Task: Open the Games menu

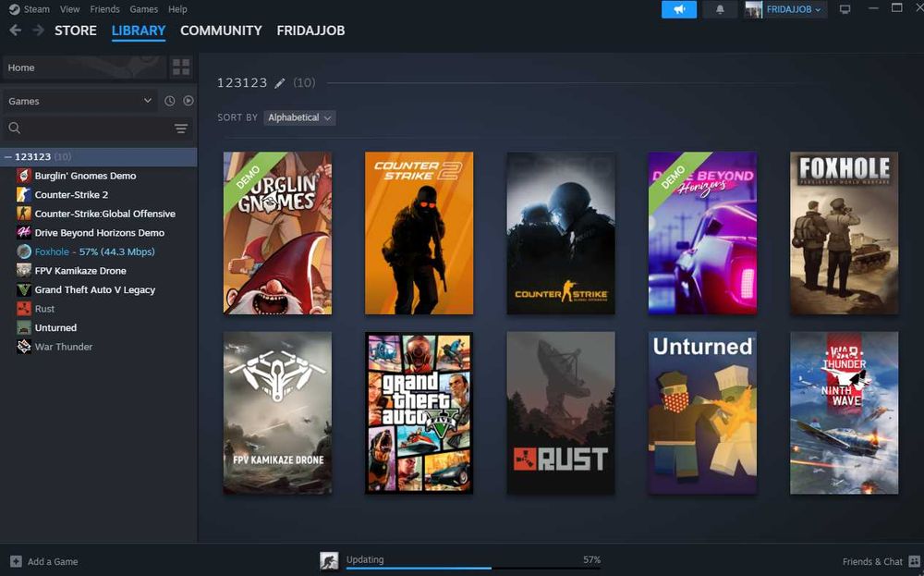Action: pos(144,9)
